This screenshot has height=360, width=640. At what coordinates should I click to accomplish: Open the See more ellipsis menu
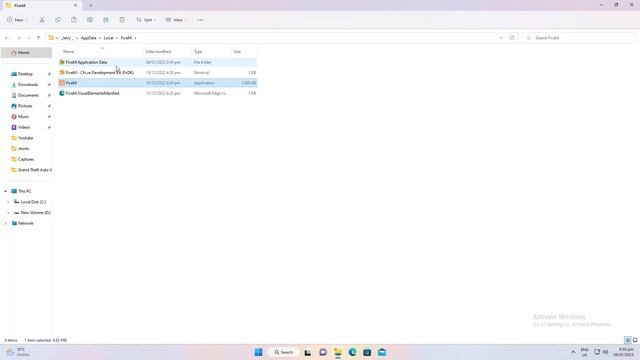pyautogui.click(x=200, y=20)
